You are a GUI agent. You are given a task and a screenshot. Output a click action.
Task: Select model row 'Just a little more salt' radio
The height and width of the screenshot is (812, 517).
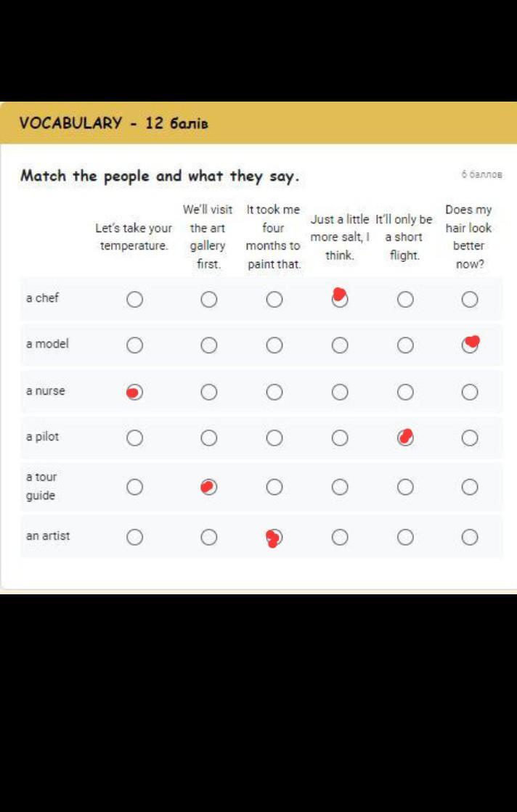point(340,345)
